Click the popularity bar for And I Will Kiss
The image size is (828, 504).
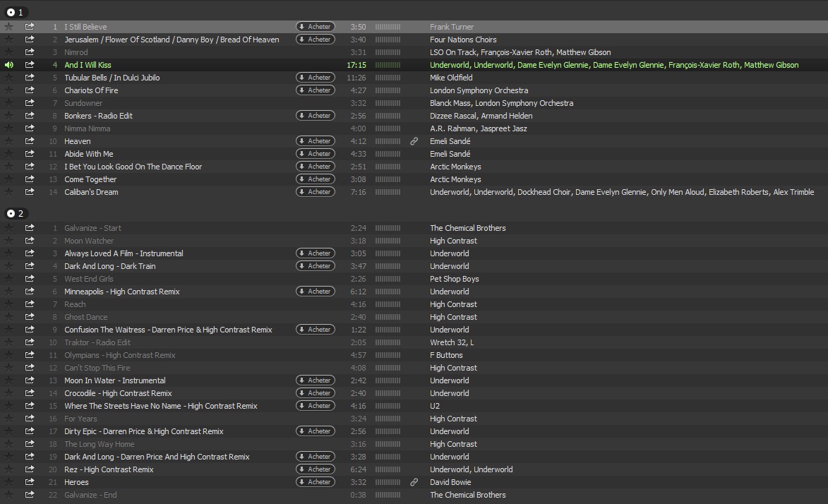tap(388, 65)
